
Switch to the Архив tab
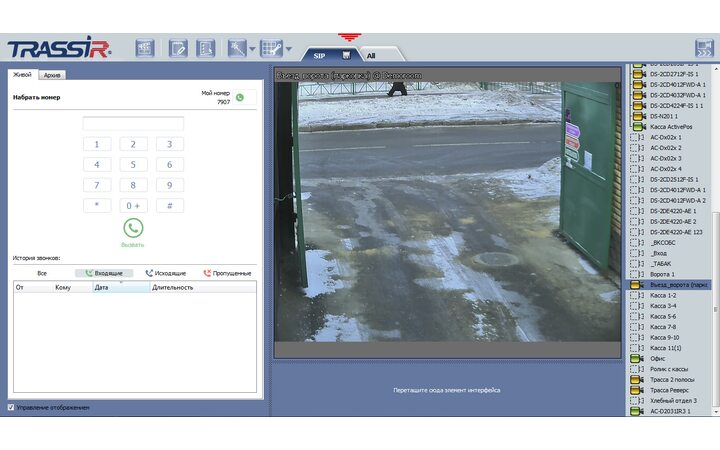coord(52,75)
